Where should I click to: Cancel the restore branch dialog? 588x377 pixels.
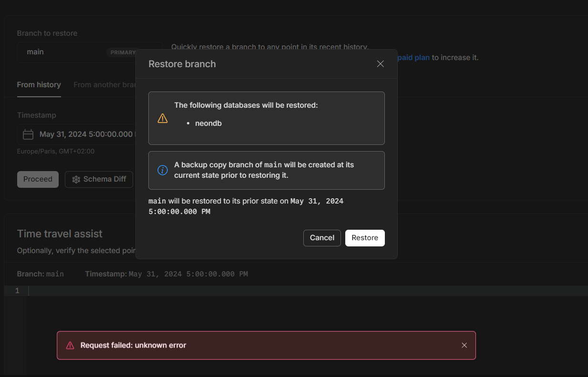click(x=322, y=238)
